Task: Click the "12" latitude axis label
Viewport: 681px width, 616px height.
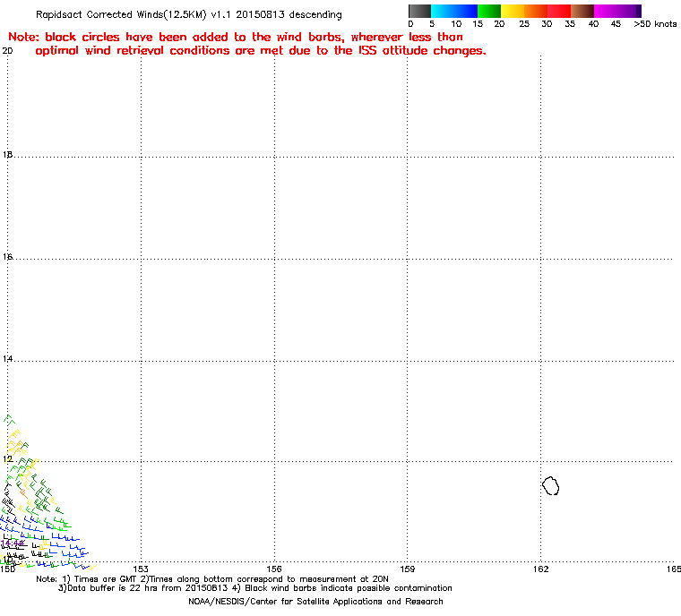Action: coord(7,458)
